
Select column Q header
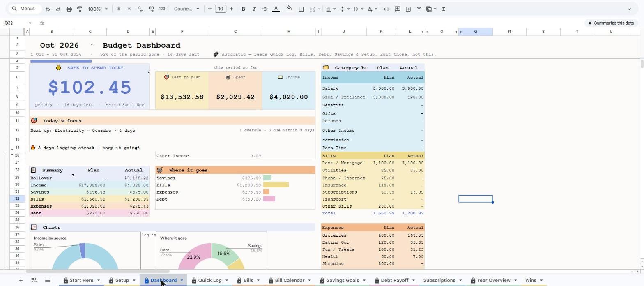coord(476,32)
